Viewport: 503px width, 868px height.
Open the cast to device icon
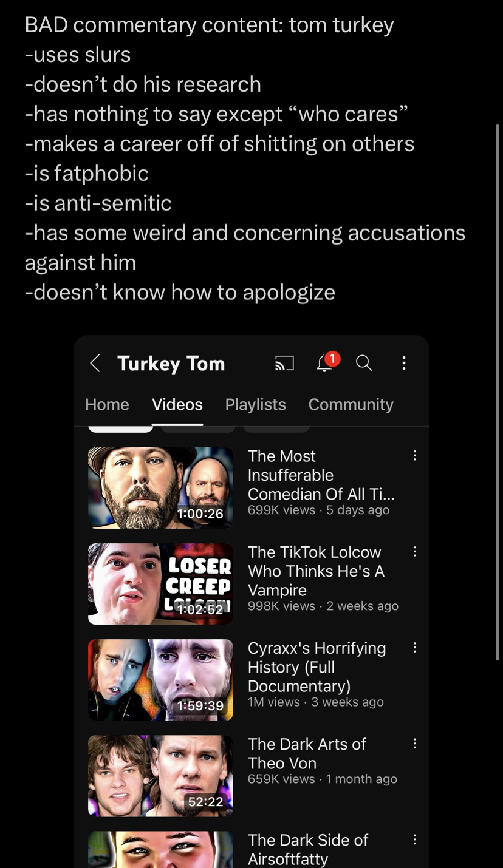coord(284,363)
